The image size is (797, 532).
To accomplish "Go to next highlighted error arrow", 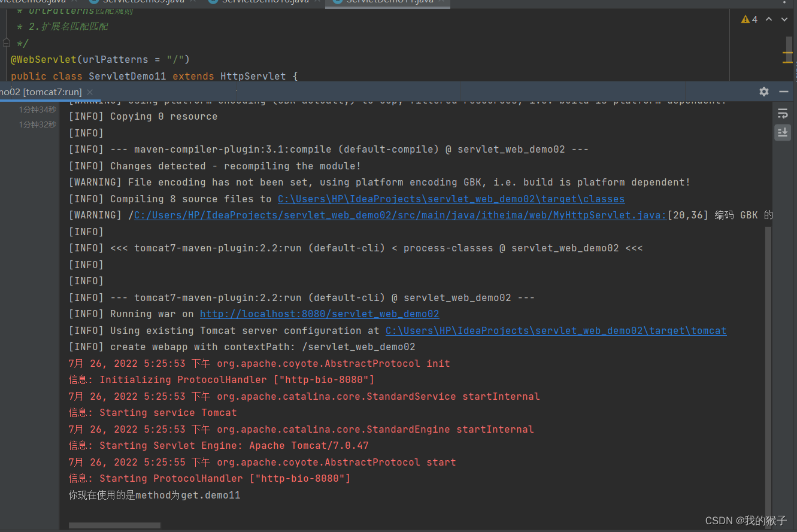I will tap(784, 19).
